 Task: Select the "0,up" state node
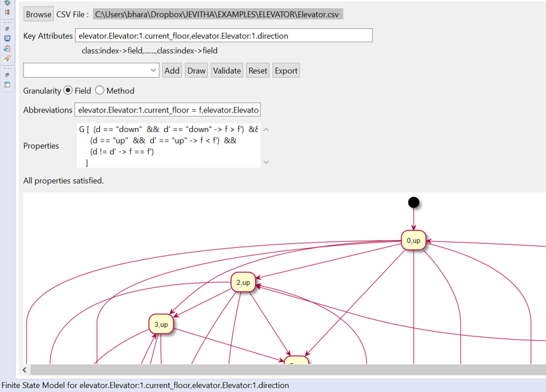point(413,241)
